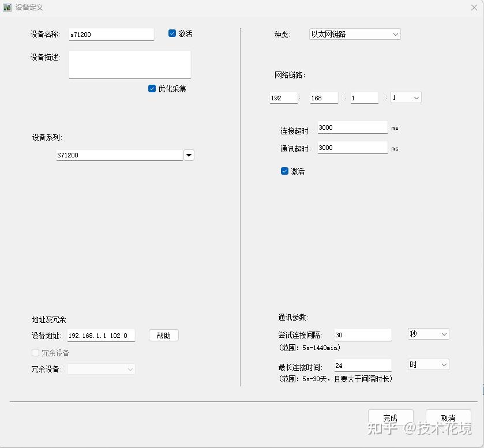Open the 设备系列 dropdown showing S71200
This screenshot has height=448, width=484.
(x=189, y=155)
